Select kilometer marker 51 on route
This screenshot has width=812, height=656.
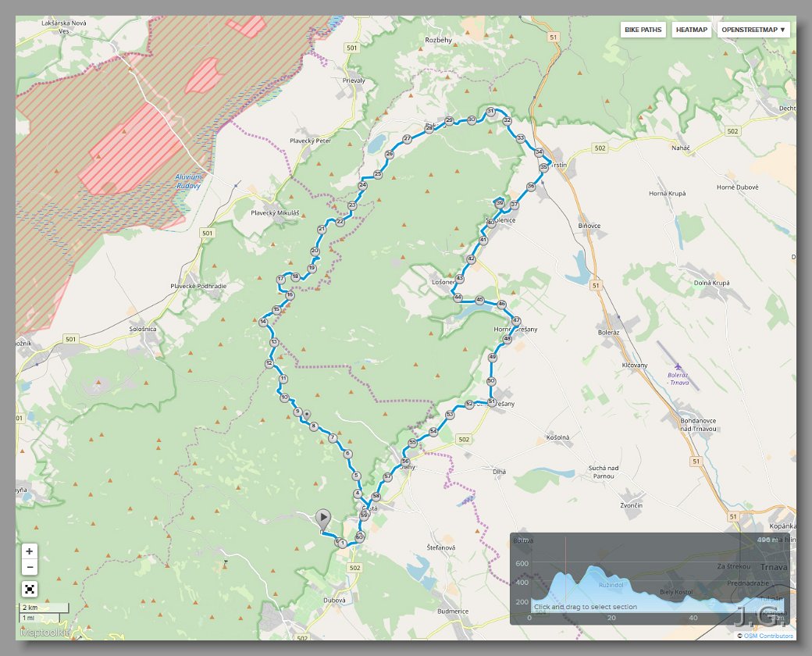[492, 401]
